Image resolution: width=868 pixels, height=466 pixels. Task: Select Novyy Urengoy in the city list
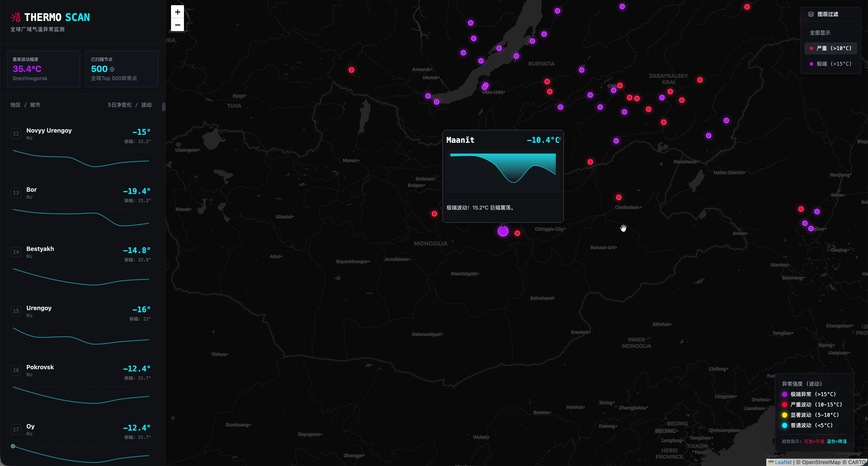tap(49, 131)
